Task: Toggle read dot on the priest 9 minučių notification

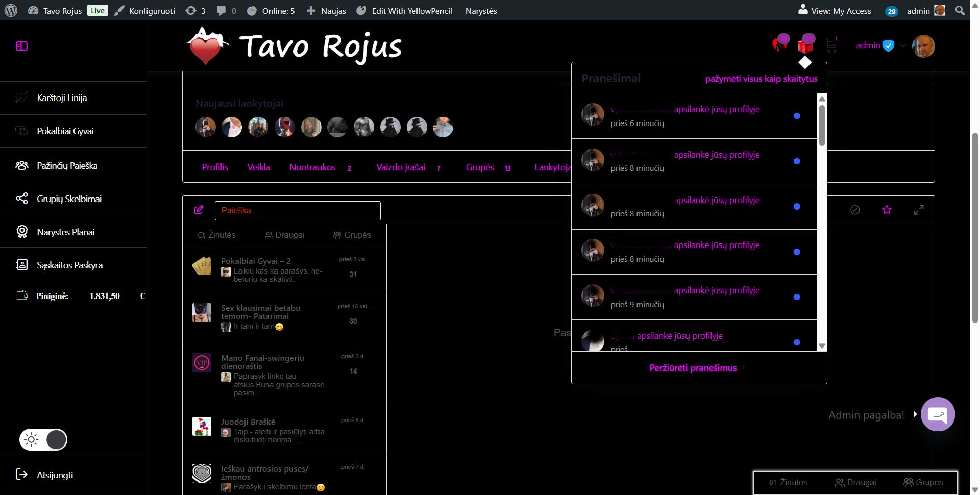Action: (797, 297)
